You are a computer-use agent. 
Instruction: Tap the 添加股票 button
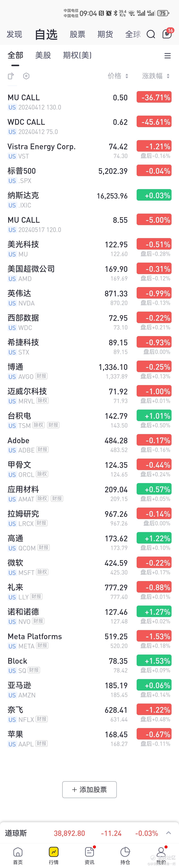[89, 789]
